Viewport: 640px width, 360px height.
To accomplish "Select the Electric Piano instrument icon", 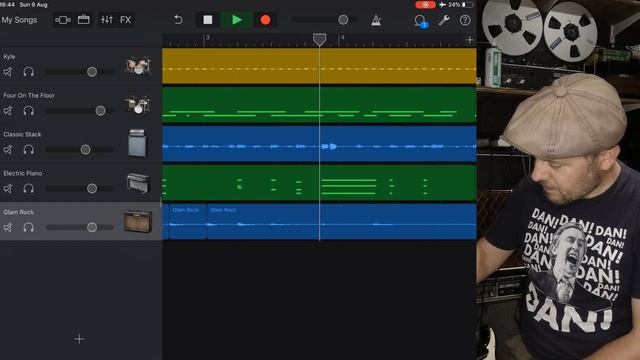I will (138, 183).
